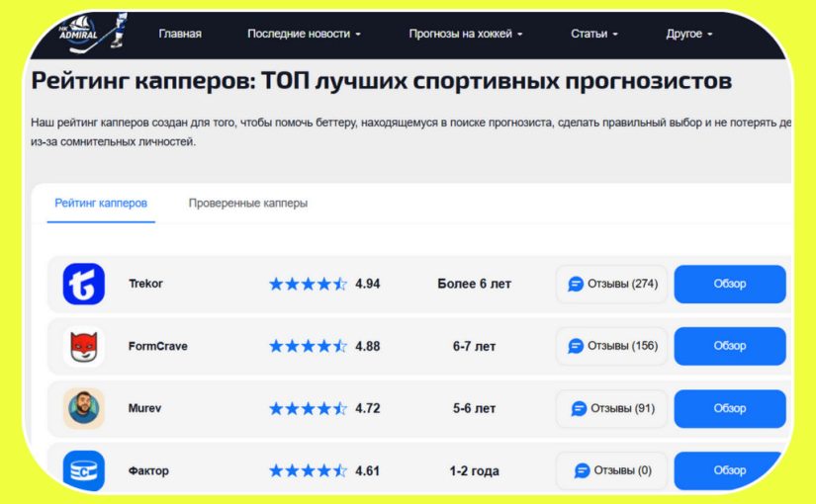
Task: Open the Фактор blue logo icon
Action: click(84, 470)
